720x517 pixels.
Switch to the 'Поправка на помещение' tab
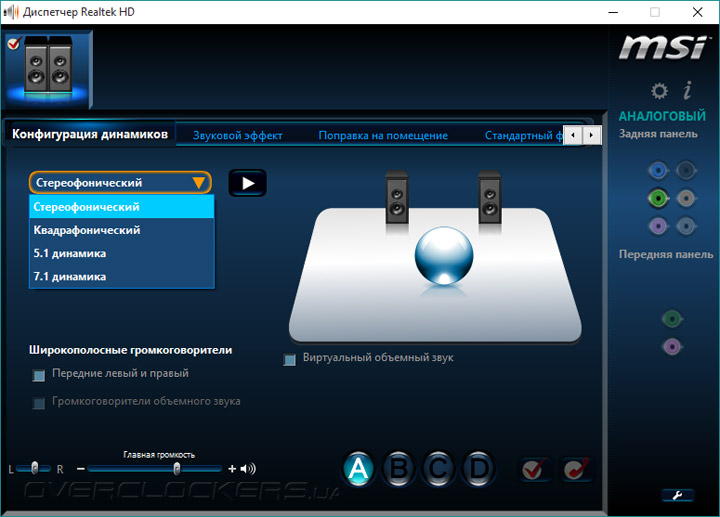(x=383, y=135)
